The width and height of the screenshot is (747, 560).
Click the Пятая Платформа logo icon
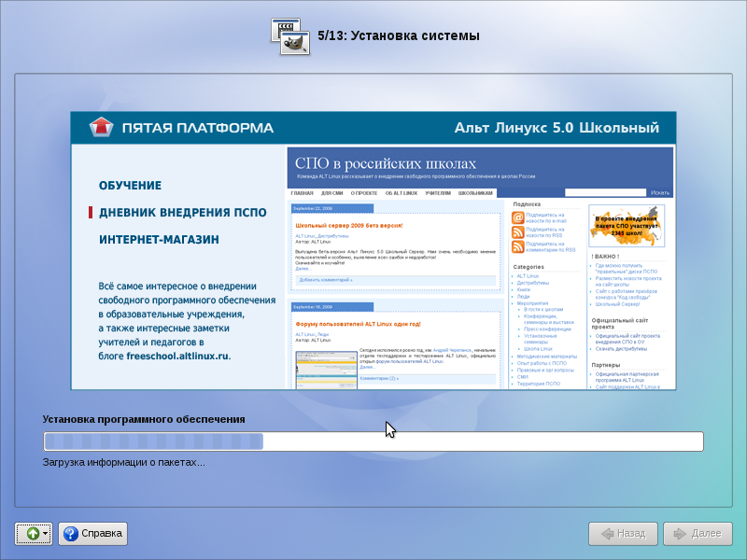click(101, 127)
